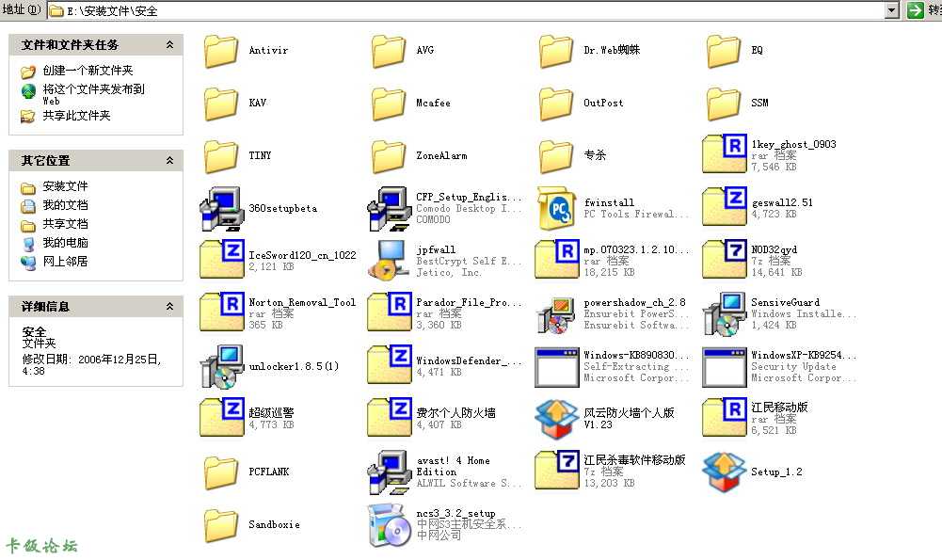
Task: Select the jpfwall BestCrypt installer icon
Action: tap(389, 261)
